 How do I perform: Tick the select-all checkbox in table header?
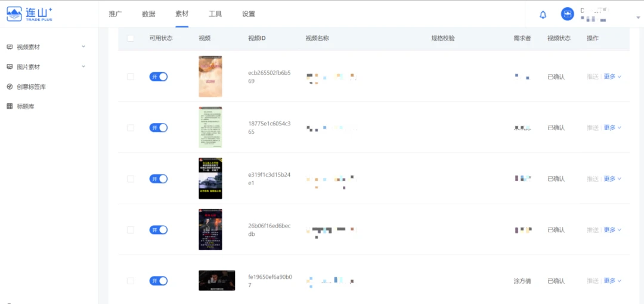[131, 38]
